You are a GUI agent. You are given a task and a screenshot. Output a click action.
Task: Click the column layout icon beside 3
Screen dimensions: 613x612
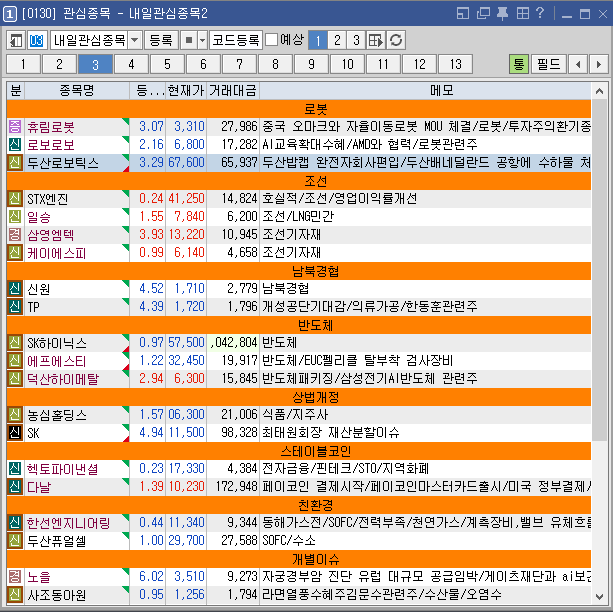point(376,40)
